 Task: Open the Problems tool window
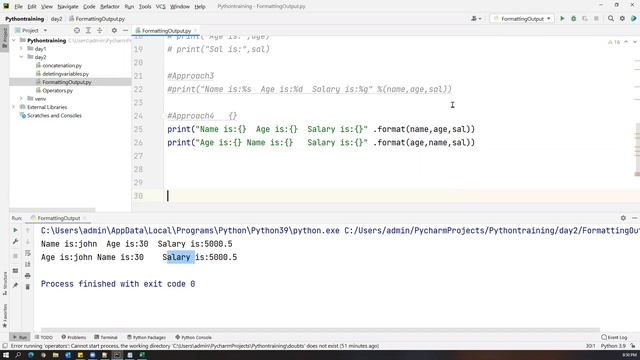click(x=74, y=337)
